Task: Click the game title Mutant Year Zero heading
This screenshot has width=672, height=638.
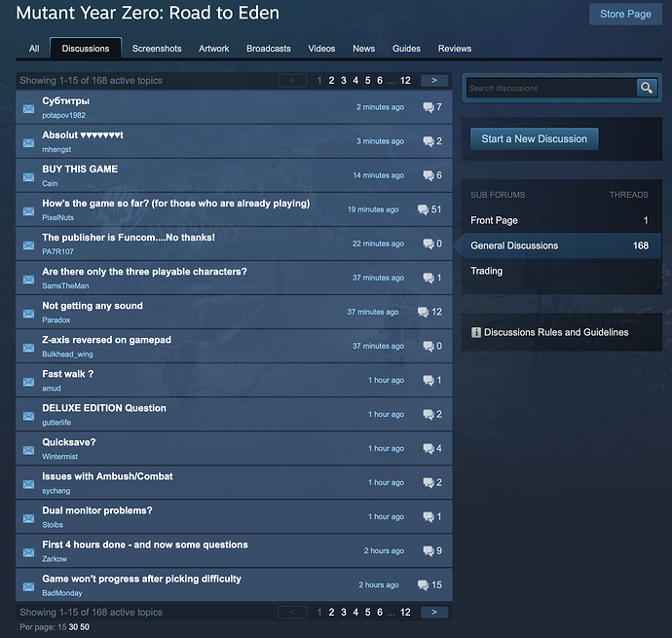Action: coord(148,13)
